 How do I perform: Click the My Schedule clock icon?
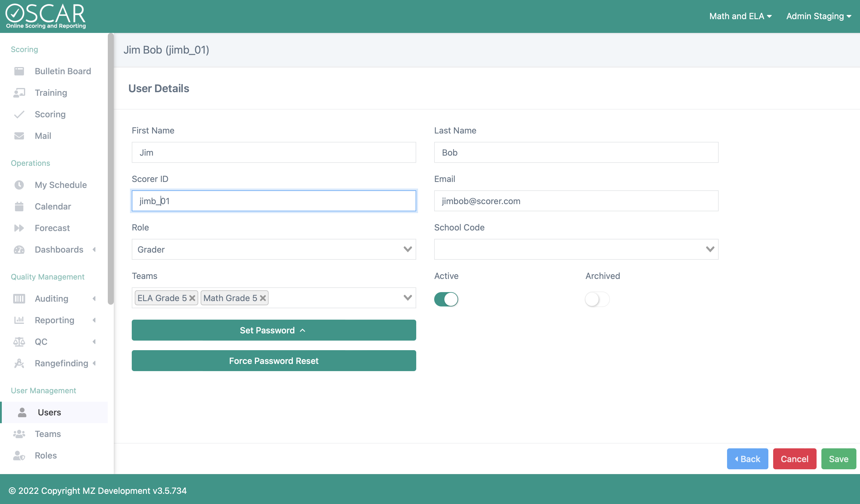pyautogui.click(x=19, y=185)
